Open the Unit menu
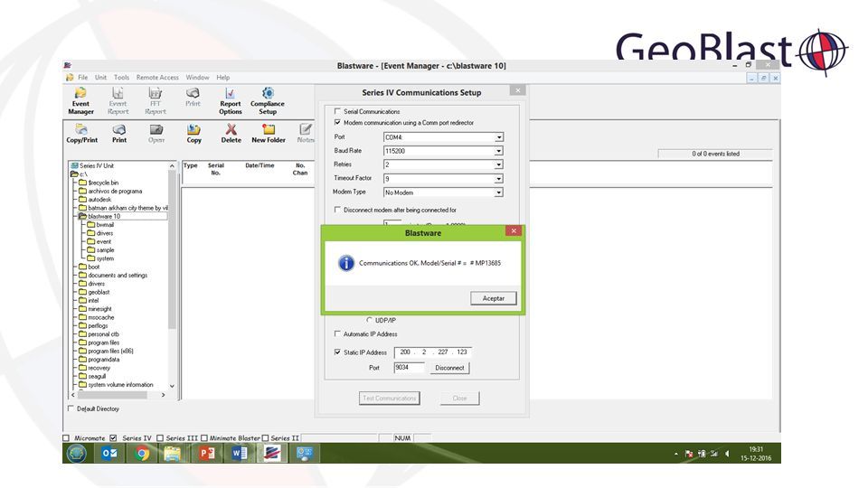Screen dimensions: 868x488 coord(100,78)
